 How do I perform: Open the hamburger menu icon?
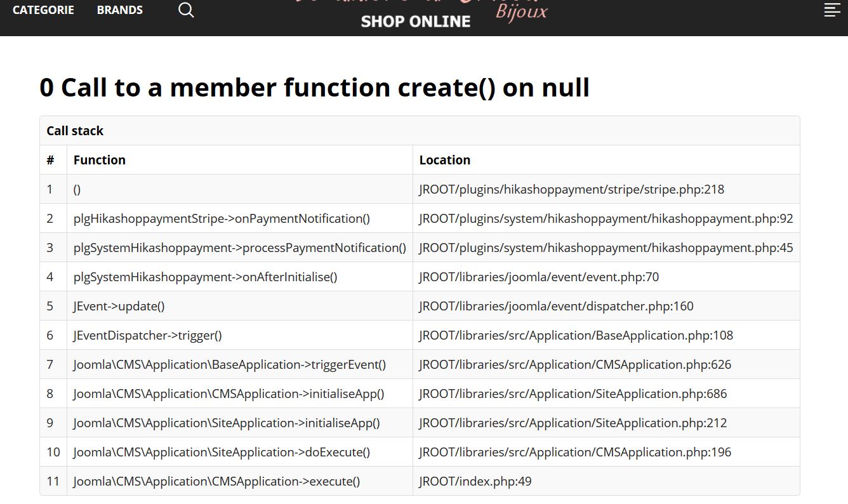coord(831,10)
